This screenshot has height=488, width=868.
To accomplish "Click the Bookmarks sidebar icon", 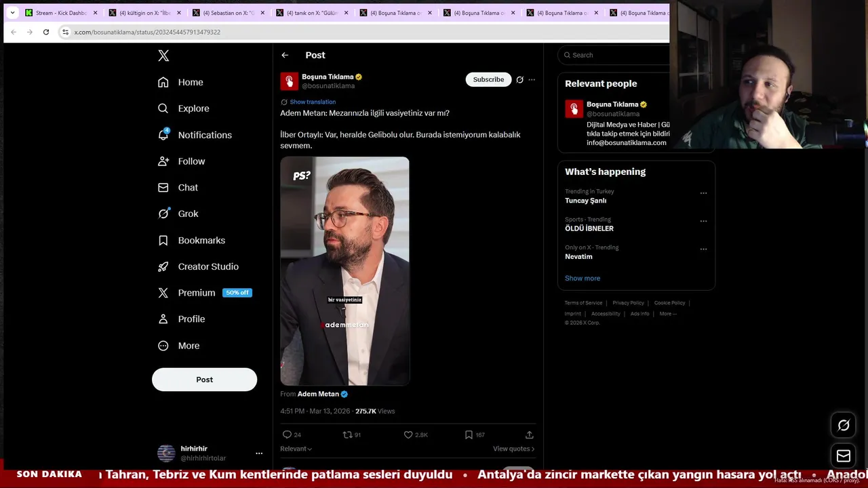I will [163, 241].
